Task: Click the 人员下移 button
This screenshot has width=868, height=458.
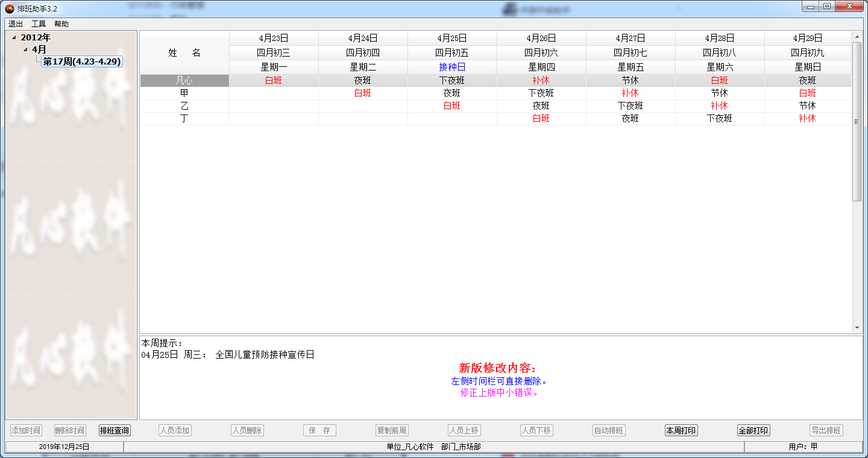Action: click(x=536, y=430)
